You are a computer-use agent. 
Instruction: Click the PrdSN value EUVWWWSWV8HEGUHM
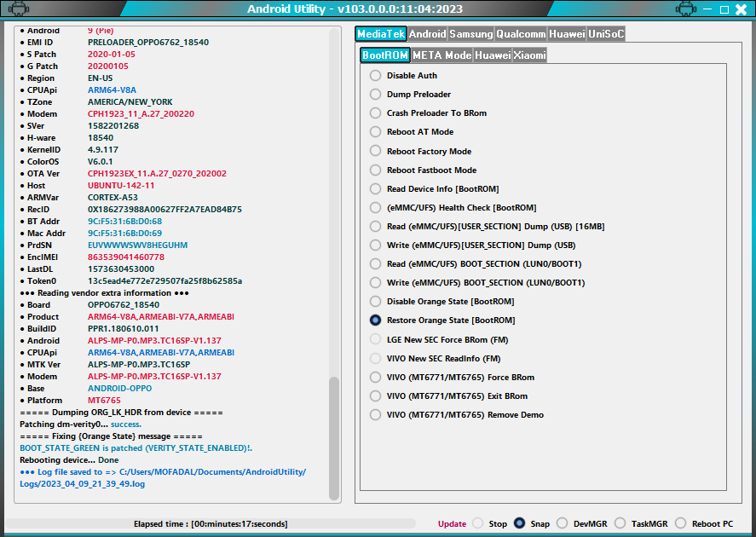137,245
